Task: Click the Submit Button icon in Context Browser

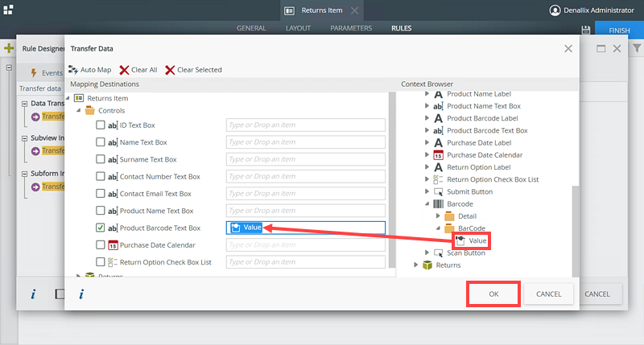Action: [x=439, y=191]
